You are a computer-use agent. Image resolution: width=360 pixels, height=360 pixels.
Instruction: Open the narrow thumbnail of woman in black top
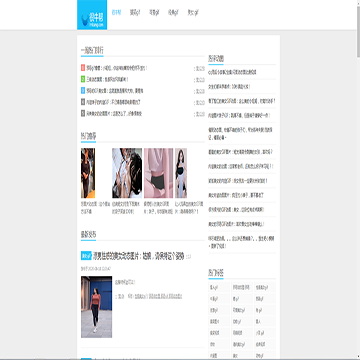(x=181, y=173)
